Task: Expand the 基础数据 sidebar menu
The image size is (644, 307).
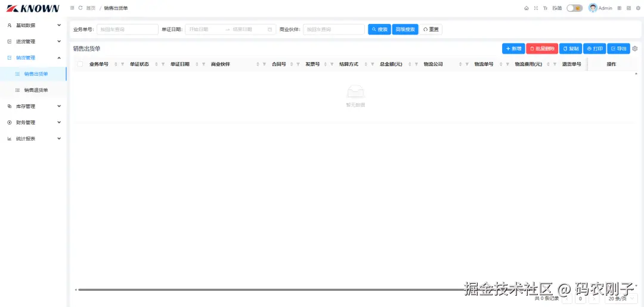Action: 33,26
